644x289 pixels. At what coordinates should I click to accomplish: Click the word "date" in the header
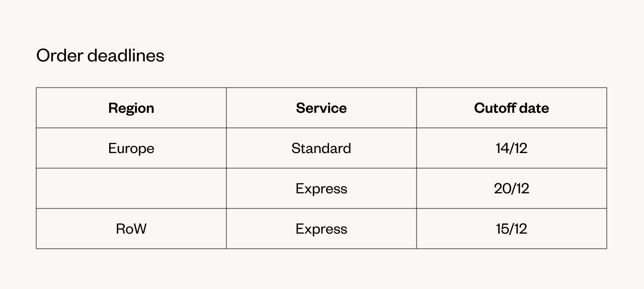(534, 108)
